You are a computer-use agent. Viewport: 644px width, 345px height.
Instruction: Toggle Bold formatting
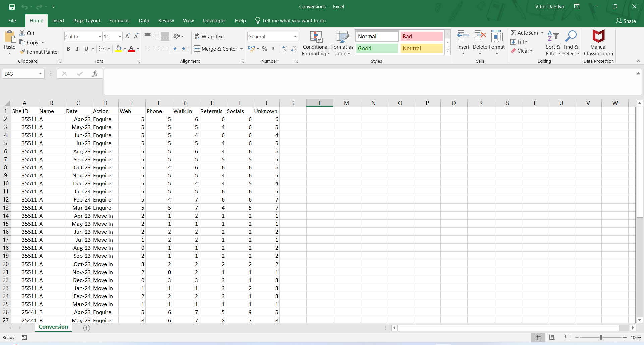(x=68, y=49)
